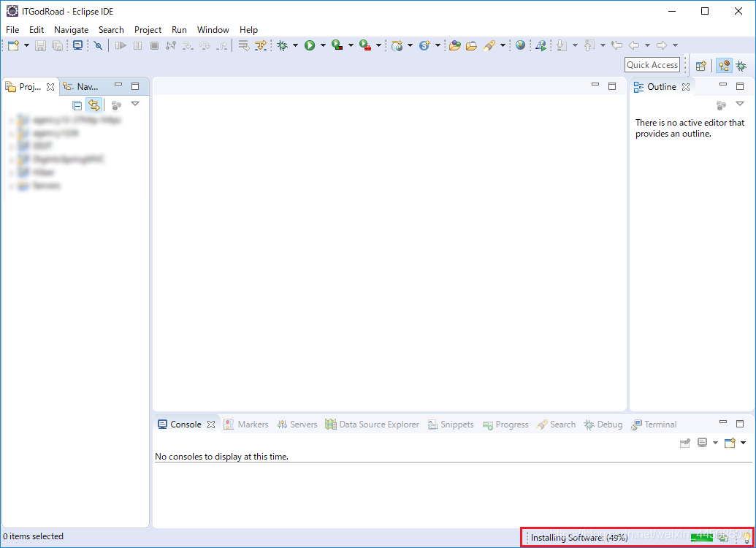Open the Back history dropdown arrow
756x548 pixels.
pos(647,45)
